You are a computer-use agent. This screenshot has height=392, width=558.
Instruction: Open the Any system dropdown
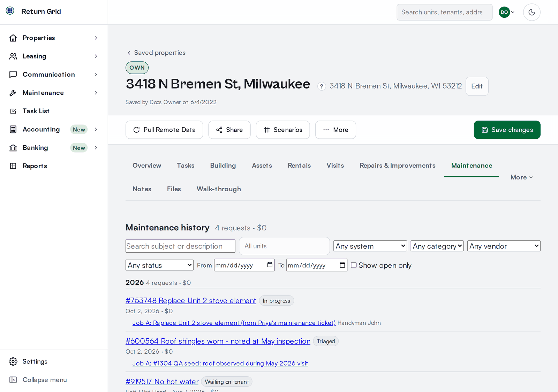(370, 246)
